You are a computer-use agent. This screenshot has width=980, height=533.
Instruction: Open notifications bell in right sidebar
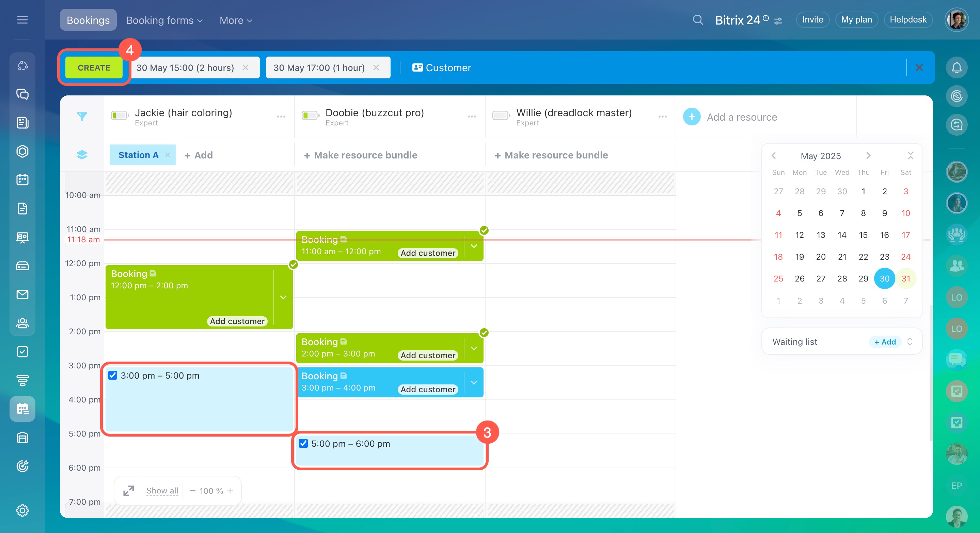click(x=957, y=67)
